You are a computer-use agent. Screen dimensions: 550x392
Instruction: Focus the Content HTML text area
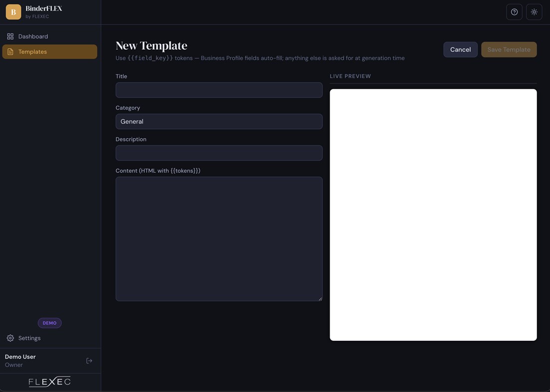219,239
